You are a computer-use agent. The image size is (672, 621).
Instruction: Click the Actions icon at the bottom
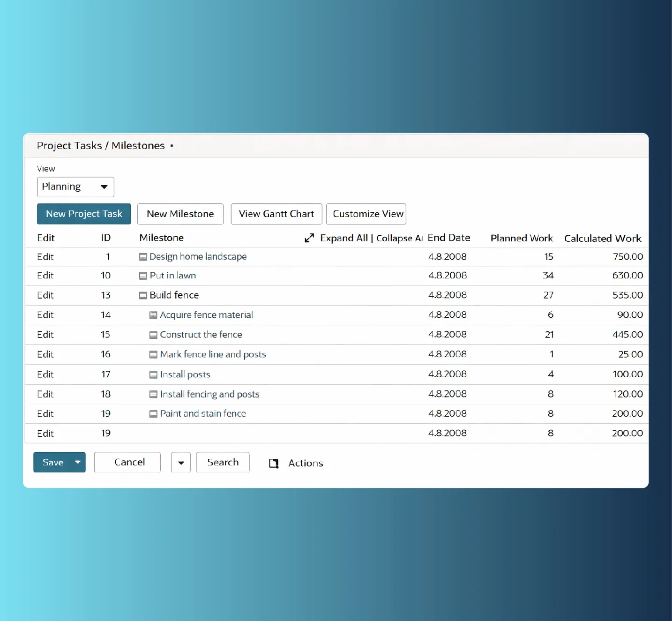tap(274, 464)
